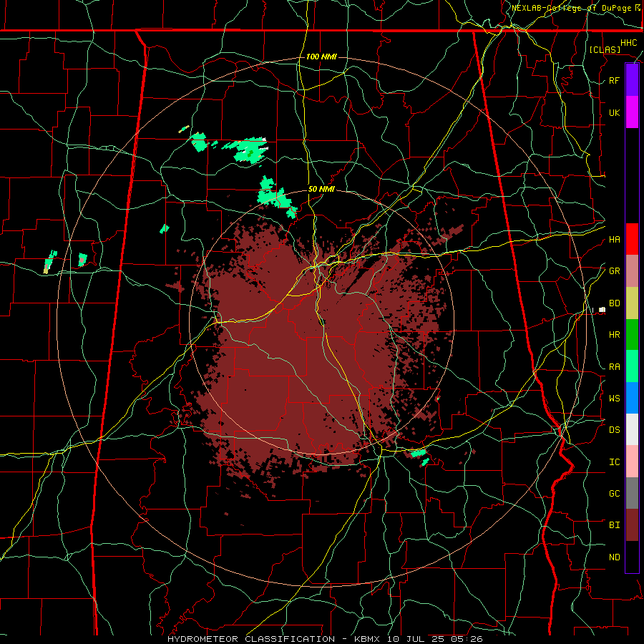This screenshot has width=644, height=644.
Task: Click the ND legend label
Action: (x=614, y=557)
